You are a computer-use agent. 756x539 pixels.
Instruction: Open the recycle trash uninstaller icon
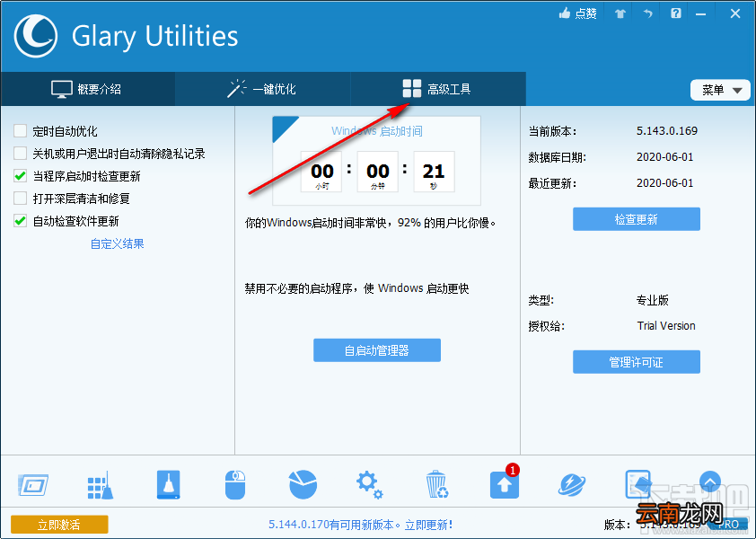(437, 484)
